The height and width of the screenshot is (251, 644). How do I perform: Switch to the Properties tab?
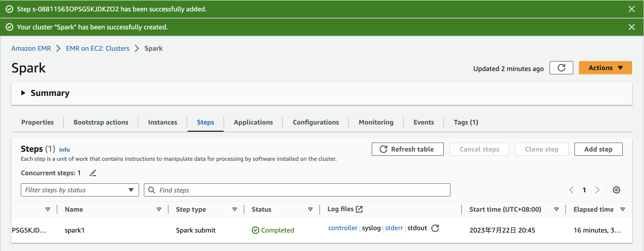pos(38,122)
